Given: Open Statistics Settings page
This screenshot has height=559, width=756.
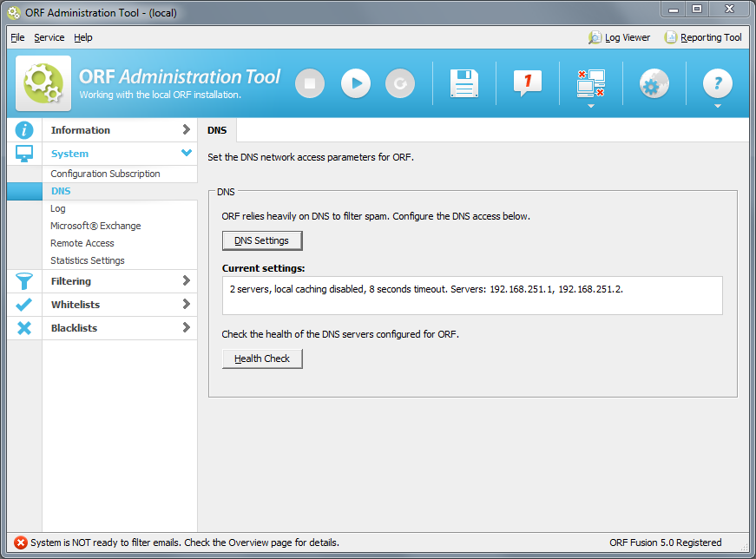Looking at the screenshot, I should 88,260.
